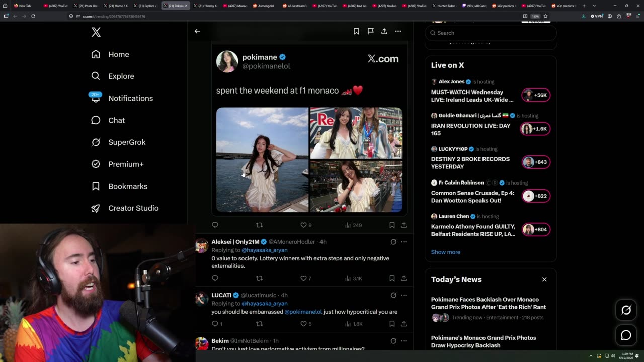Like Aleksei's reply with 7 likes
Image resolution: width=644 pixels, height=362 pixels.
click(x=306, y=278)
